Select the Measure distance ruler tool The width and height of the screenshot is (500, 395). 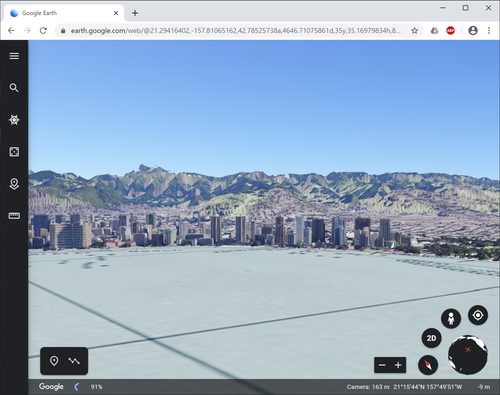click(14, 216)
